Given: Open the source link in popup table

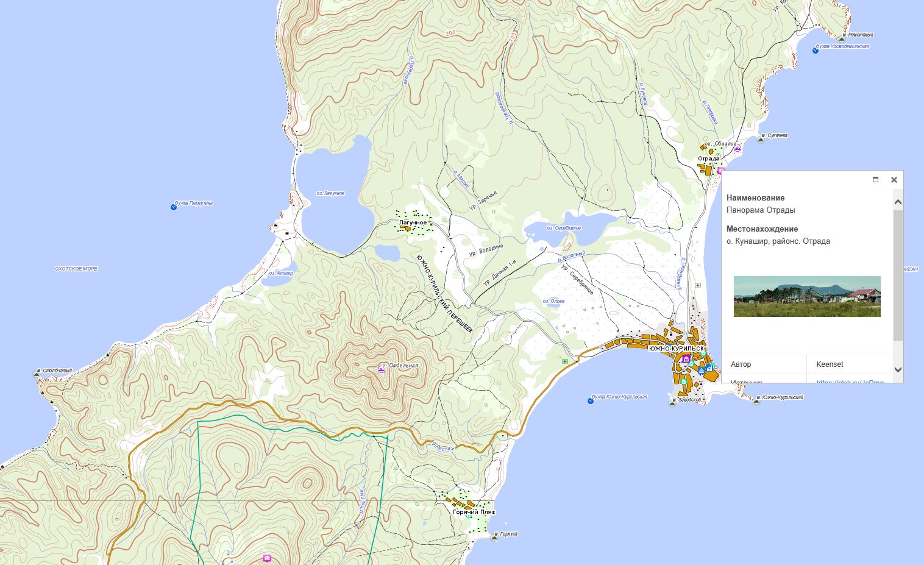Looking at the screenshot, I should coord(850,382).
